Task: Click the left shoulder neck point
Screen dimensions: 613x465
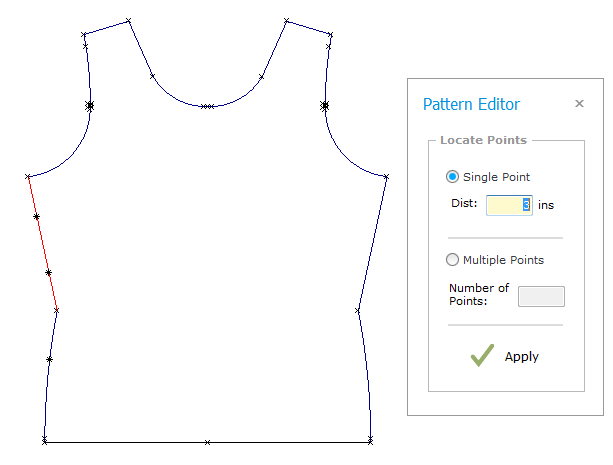Action: tap(128, 20)
